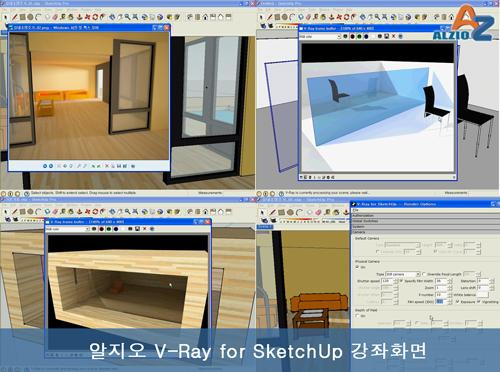Enable Depth of Field On checkbox

[x=357, y=316]
